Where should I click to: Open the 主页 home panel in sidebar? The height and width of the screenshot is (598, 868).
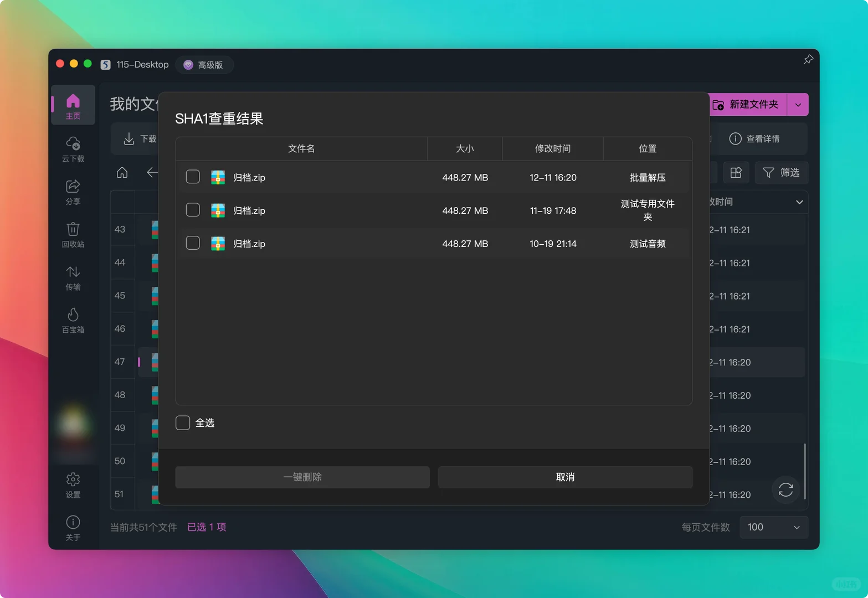click(73, 105)
